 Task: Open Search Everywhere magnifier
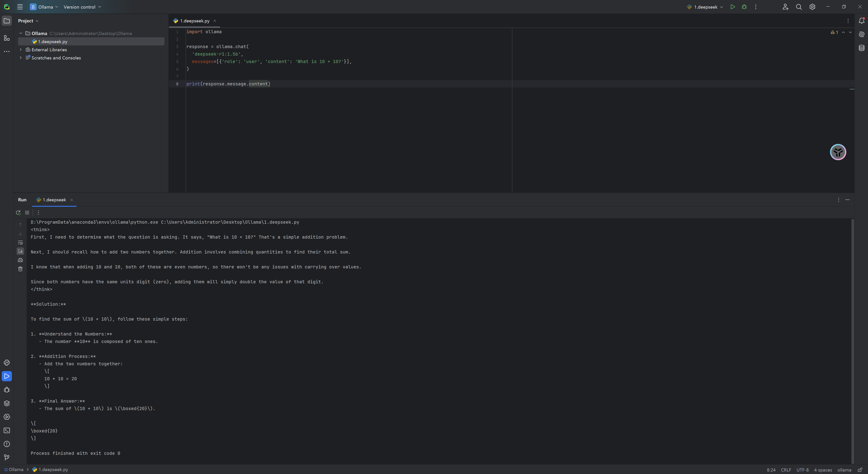pyautogui.click(x=799, y=7)
